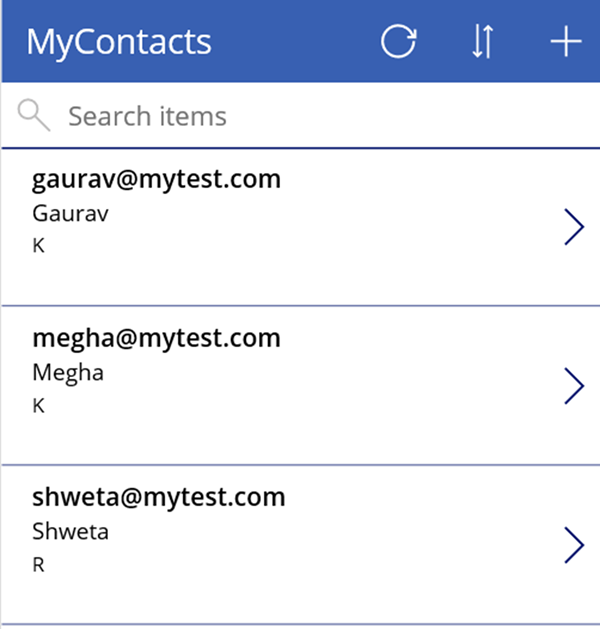The height and width of the screenshot is (629, 600).
Task: Click divider line between Megha and Shweta rows
Action: pyautogui.click(x=300, y=465)
